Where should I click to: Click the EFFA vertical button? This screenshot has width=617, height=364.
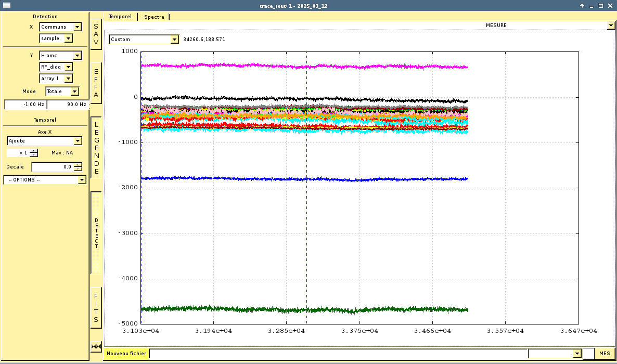(x=96, y=83)
